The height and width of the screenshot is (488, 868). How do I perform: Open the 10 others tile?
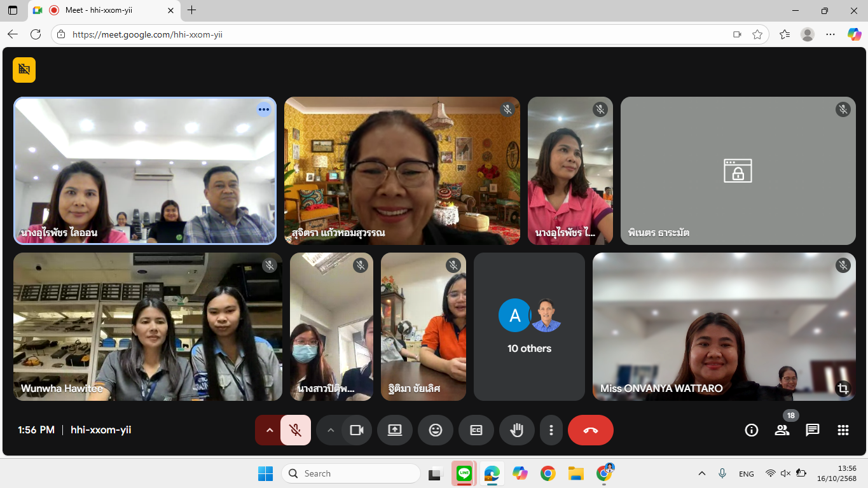529,326
